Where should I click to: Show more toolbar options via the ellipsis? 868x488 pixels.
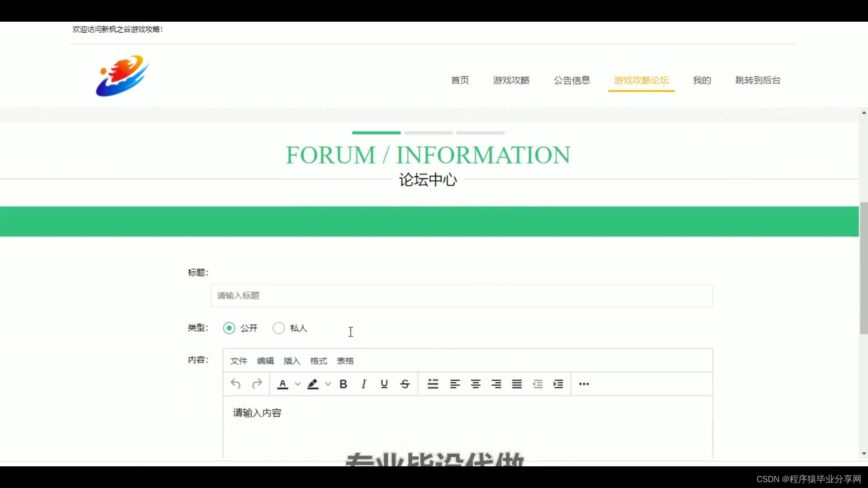pyautogui.click(x=584, y=384)
